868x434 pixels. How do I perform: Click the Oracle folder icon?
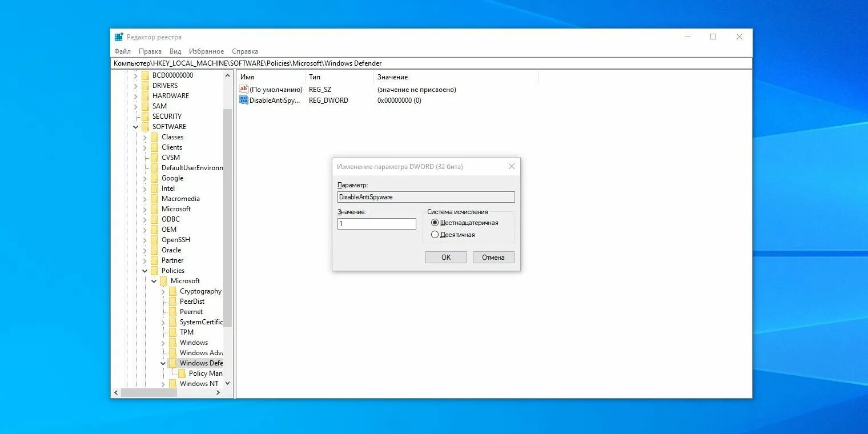[x=154, y=250]
